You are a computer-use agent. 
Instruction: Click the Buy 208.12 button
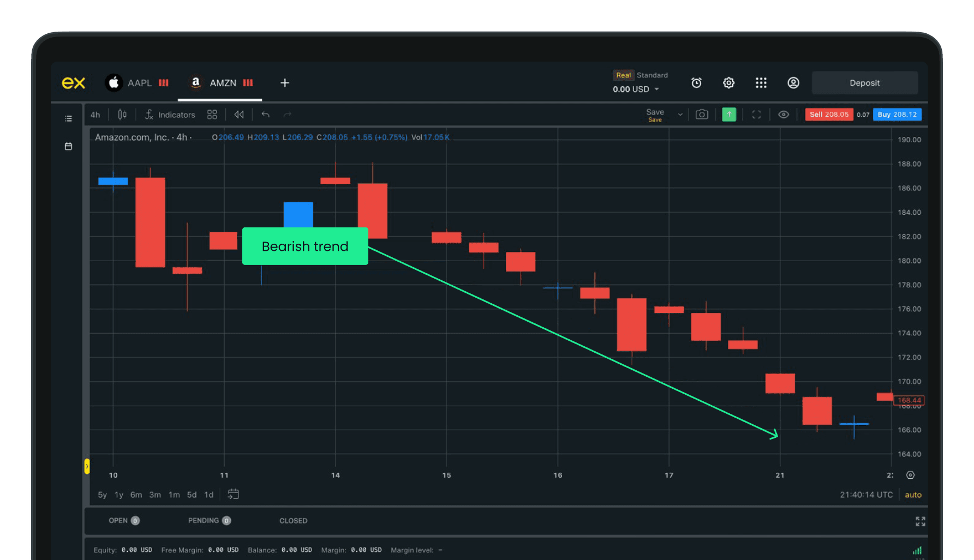[897, 115]
